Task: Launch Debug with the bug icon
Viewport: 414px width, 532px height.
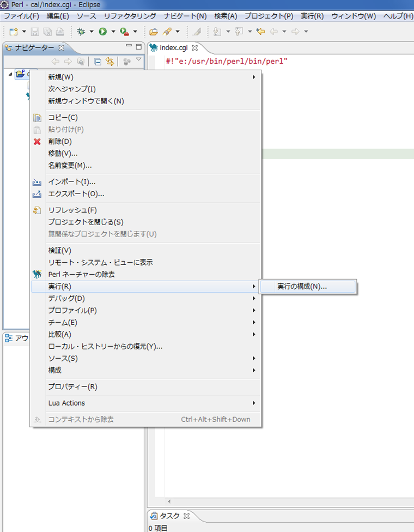Action: pos(81,32)
